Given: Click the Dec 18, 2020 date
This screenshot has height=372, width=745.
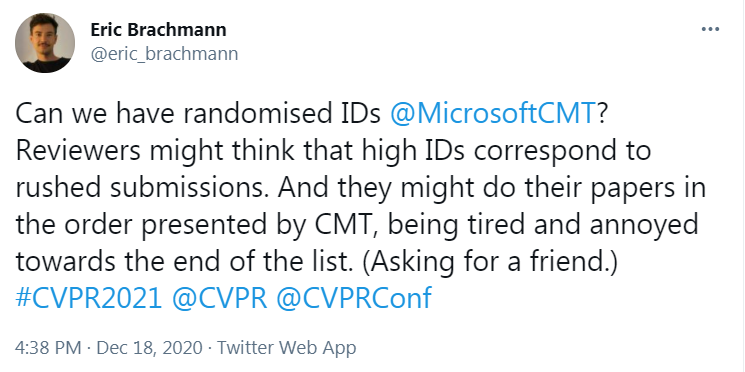Looking at the screenshot, I should coord(150,348).
